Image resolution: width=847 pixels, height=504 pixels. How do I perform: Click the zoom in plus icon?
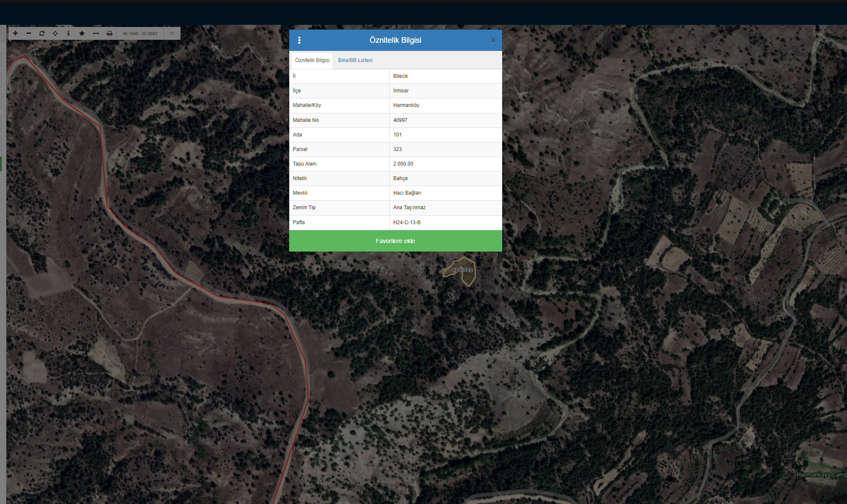[x=15, y=33]
